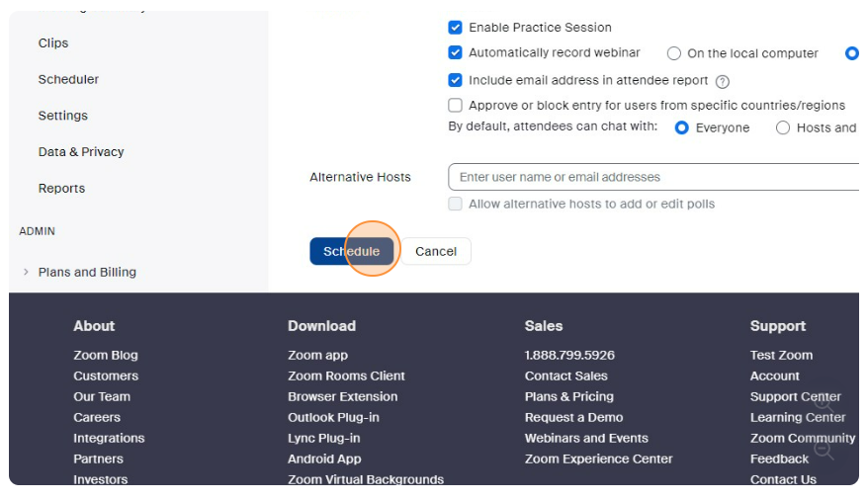The width and height of the screenshot is (868, 500).
Task: Click the zoom-out magnifier icon
Action: [x=824, y=451]
